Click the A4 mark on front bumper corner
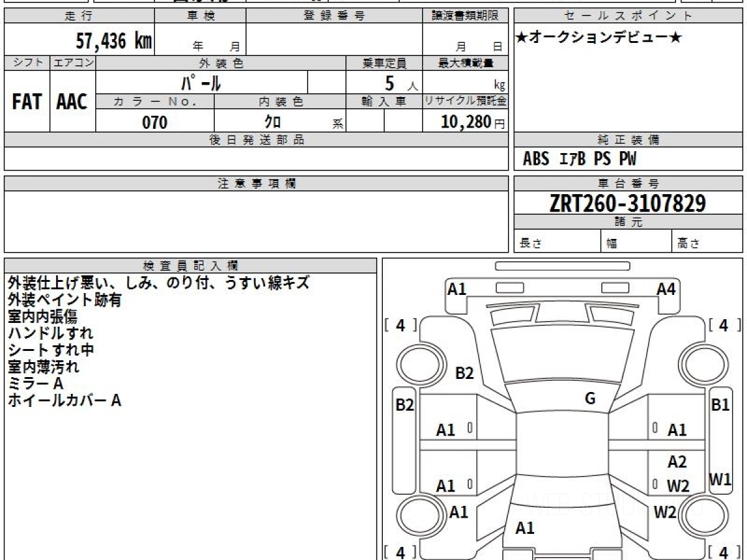This screenshot has width=747, height=560. (666, 289)
